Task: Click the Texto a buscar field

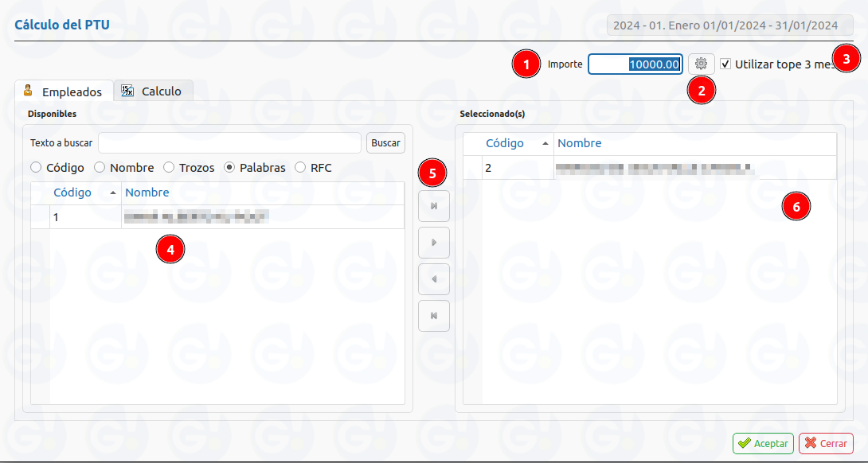Action: click(229, 142)
